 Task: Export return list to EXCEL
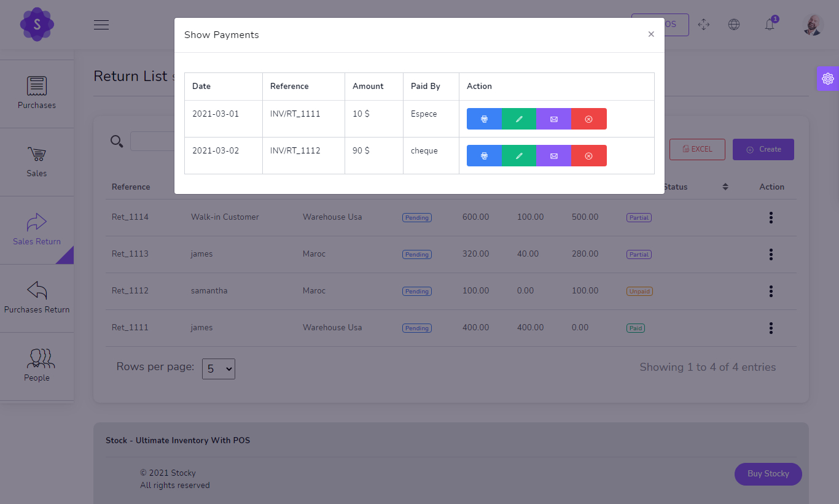tap(697, 149)
